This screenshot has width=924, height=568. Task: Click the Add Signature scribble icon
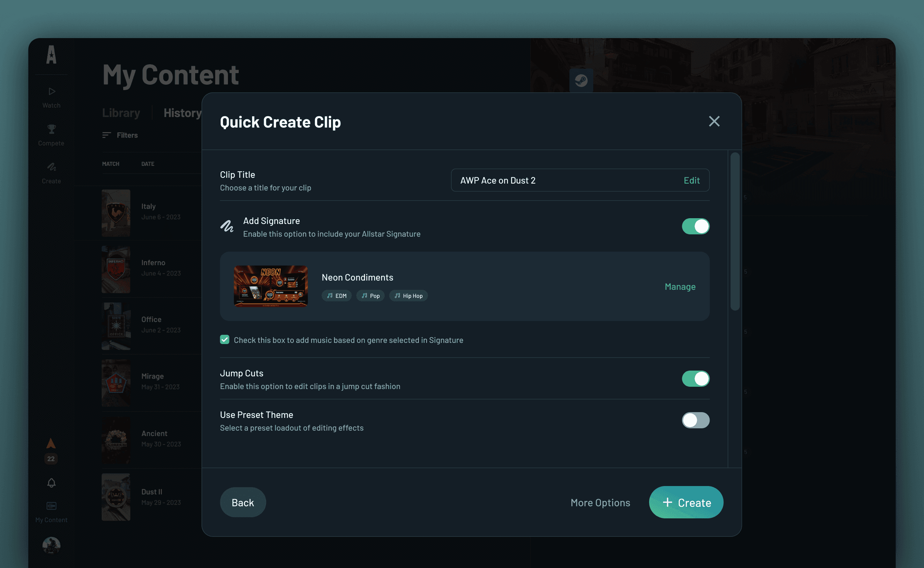[x=227, y=226]
